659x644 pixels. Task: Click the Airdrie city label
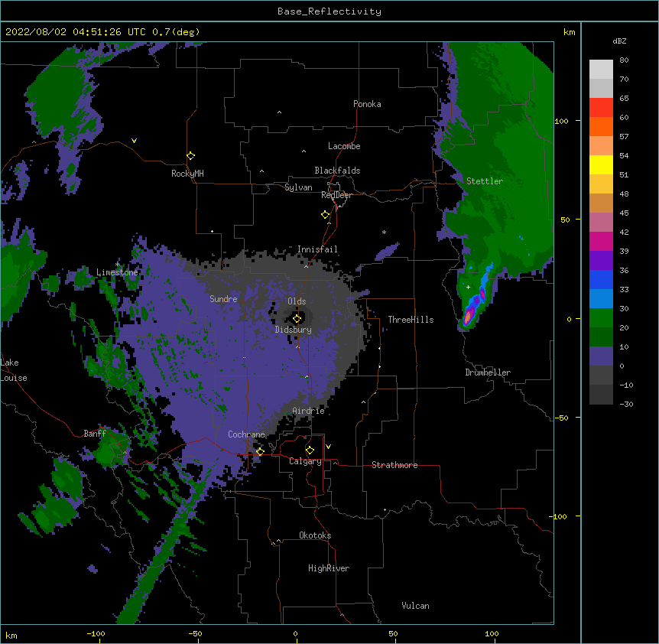[309, 411]
